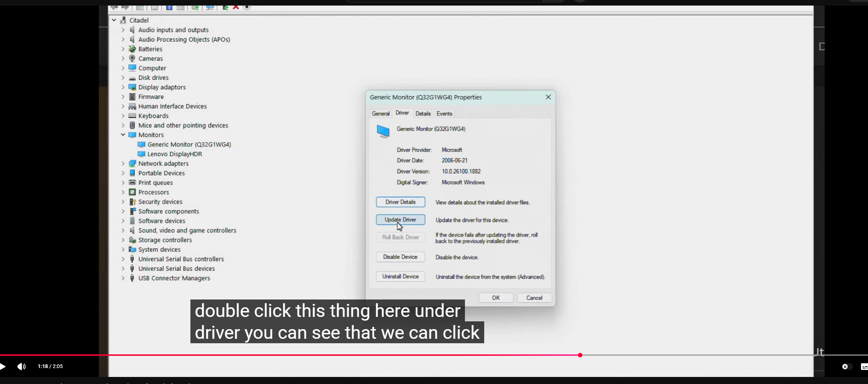Click the Software components puzzle icon

(132, 211)
